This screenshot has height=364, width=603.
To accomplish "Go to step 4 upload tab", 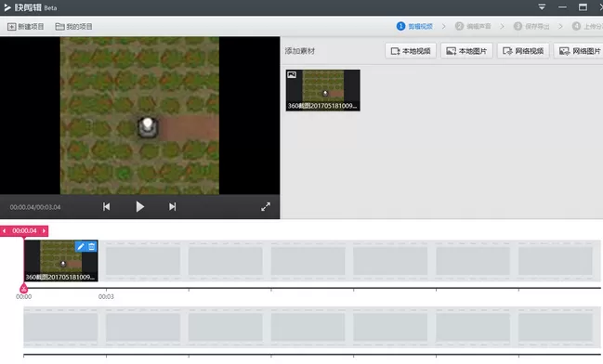I will click(x=587, y=26).
